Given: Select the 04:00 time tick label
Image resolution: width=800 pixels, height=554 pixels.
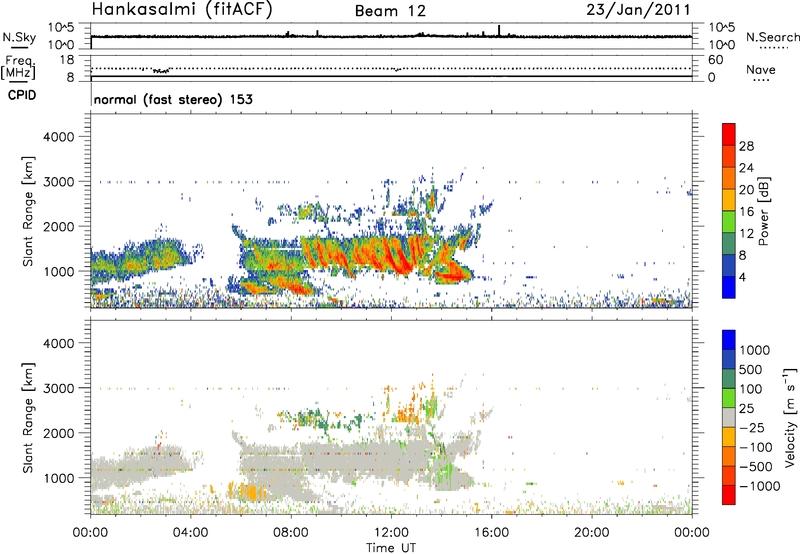Looking at the screenshot, I should coord(191,533).
